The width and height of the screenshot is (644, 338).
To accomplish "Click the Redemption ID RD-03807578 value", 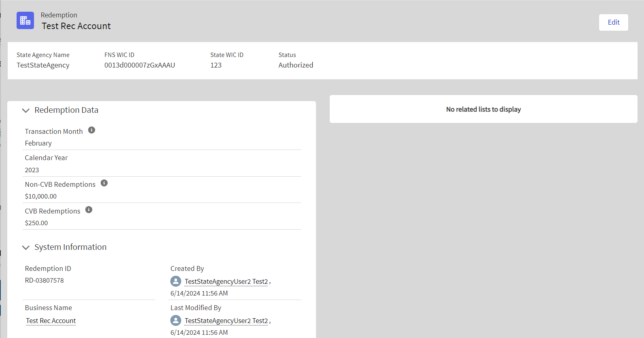I will (44, 280).
